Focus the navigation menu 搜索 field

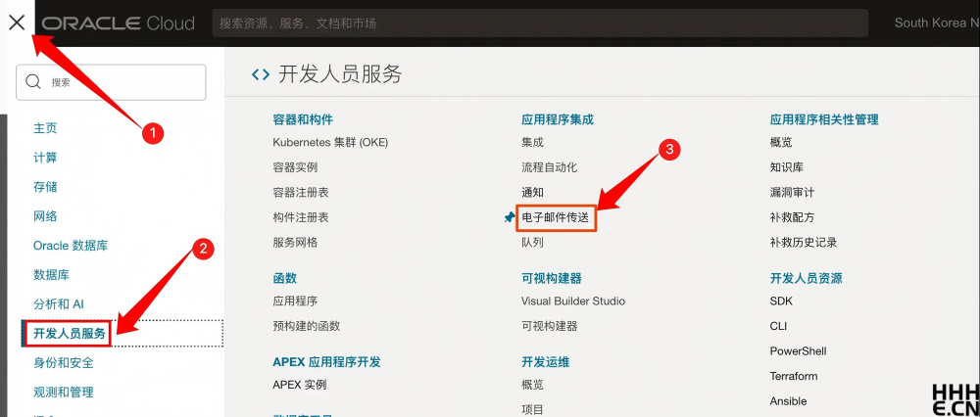click(x=111, y=82)
